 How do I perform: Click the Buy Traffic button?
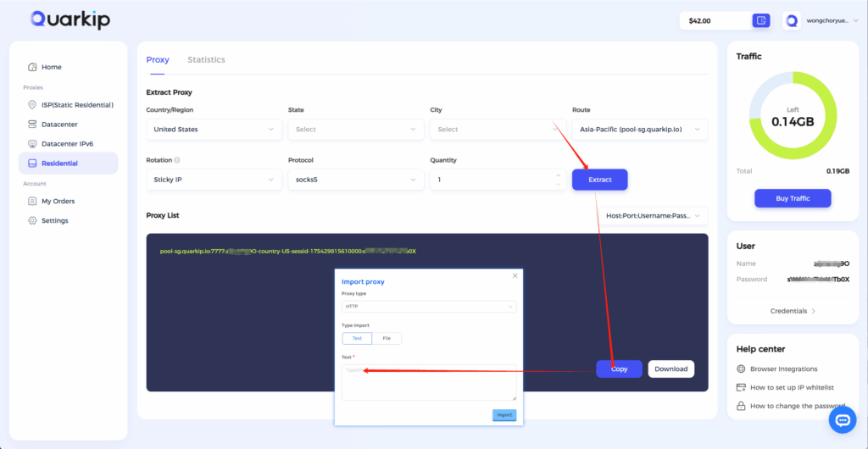(x=793, y=198)
